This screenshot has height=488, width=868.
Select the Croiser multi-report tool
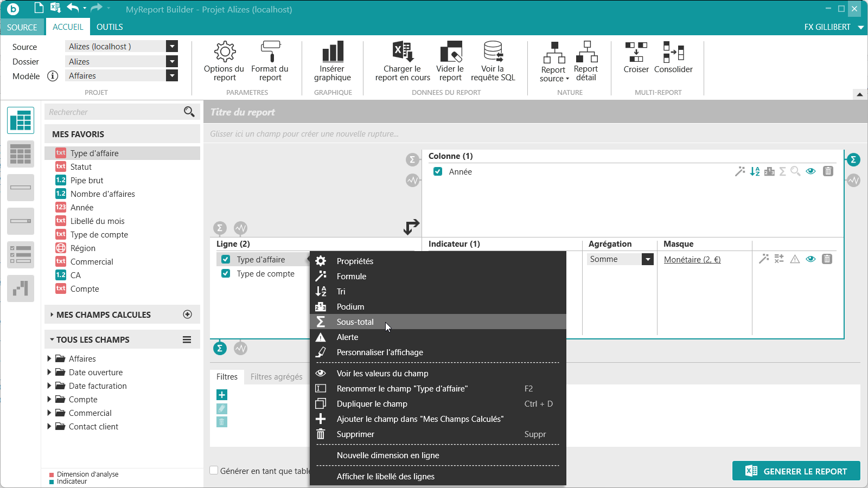(636, 57)
